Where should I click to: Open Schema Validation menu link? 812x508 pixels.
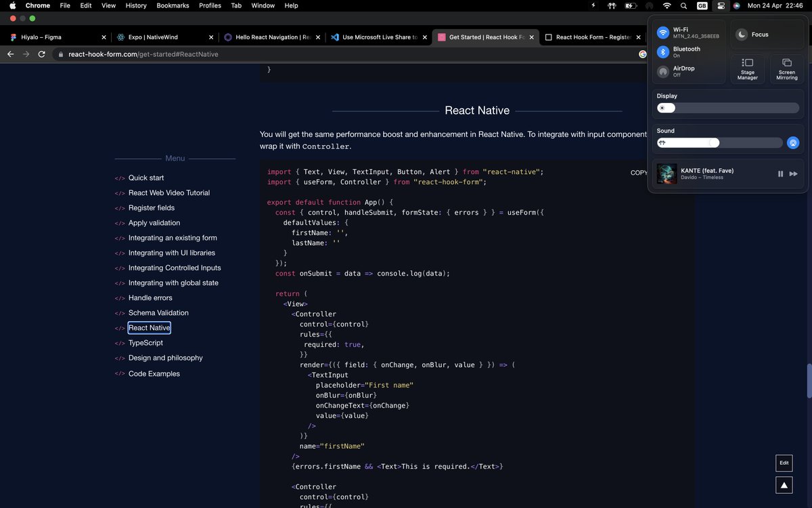pyautogui.click(x=158, y=312)
